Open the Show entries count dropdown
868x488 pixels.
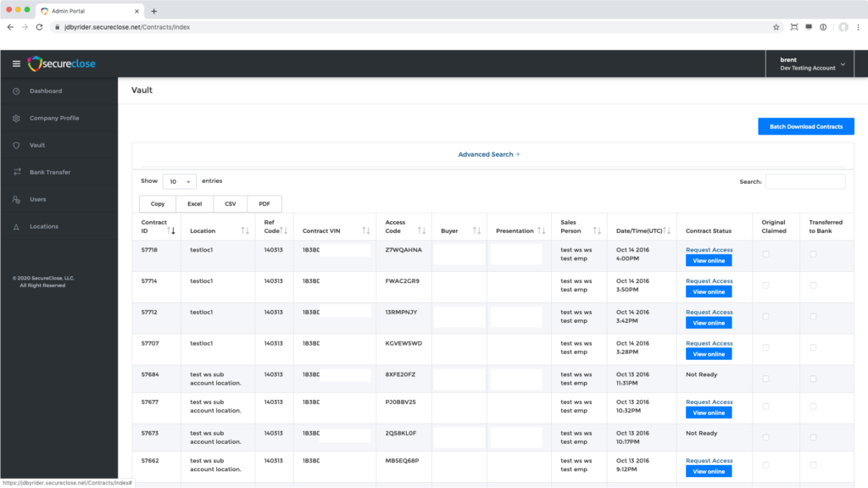coord(179,181)
